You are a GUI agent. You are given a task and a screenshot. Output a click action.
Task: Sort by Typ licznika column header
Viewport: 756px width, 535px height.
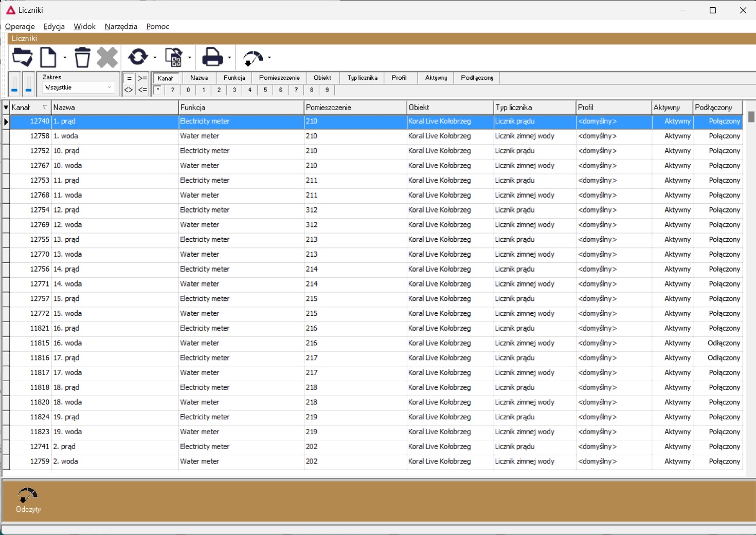tap(535, 108)
